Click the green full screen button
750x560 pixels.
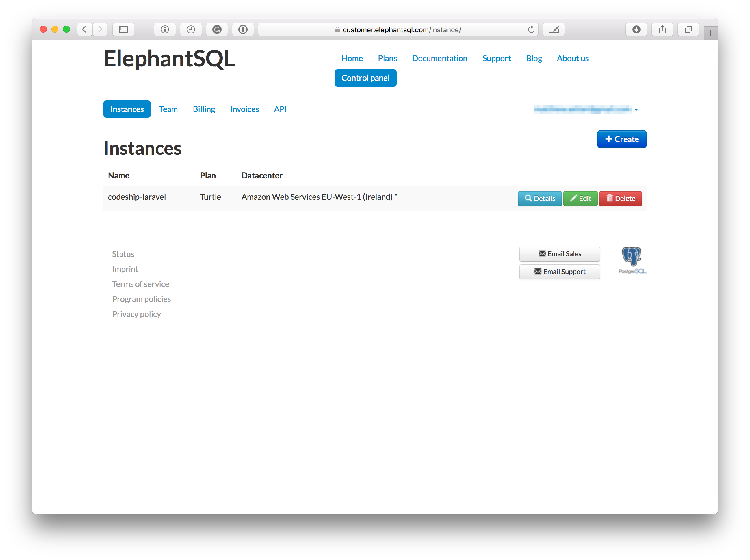coord(66,29)
